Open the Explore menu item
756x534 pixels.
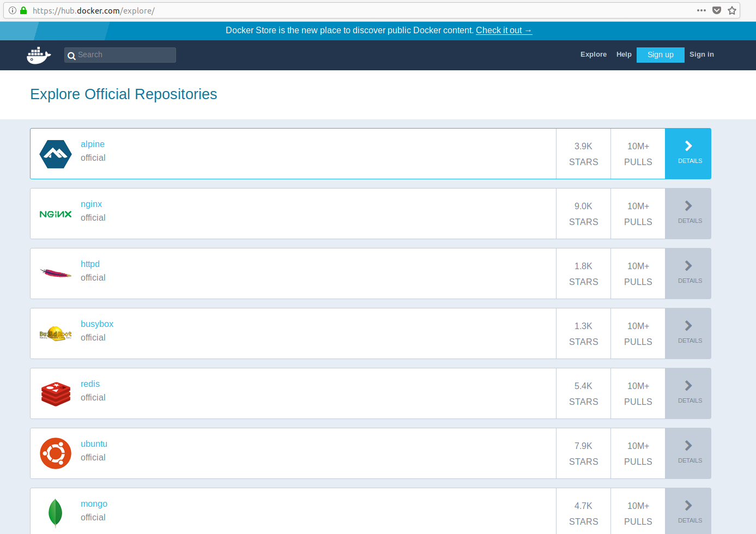pyautogui.click(x=593, y=54)
